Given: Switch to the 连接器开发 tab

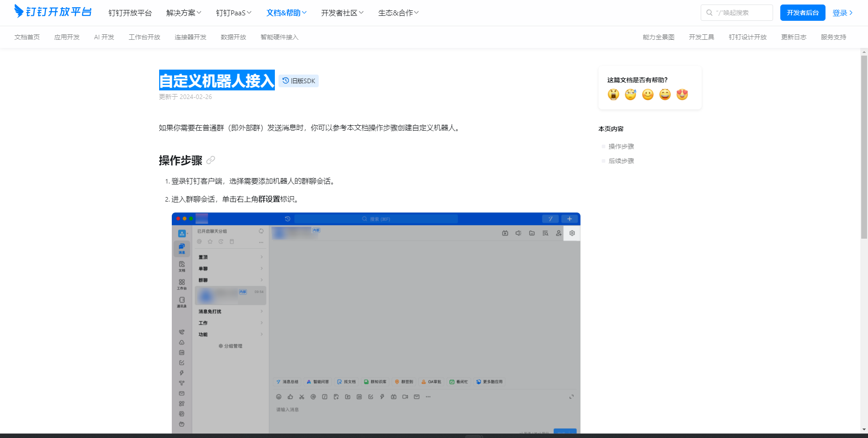Looking at the screenshot, I should [x=191, y=37].
